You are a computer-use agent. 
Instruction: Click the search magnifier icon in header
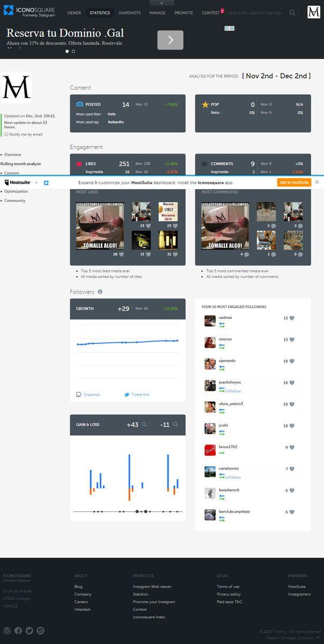point(292,13)
